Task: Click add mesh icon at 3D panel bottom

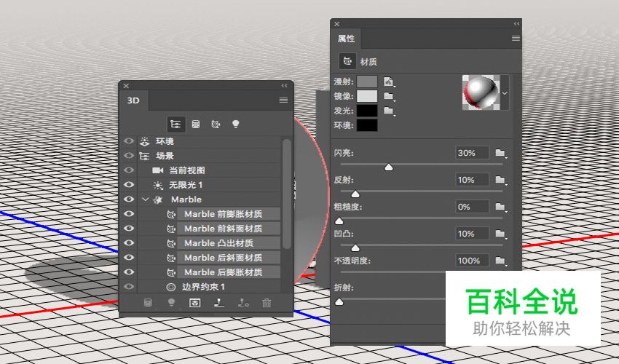Action: click(148, 303)
